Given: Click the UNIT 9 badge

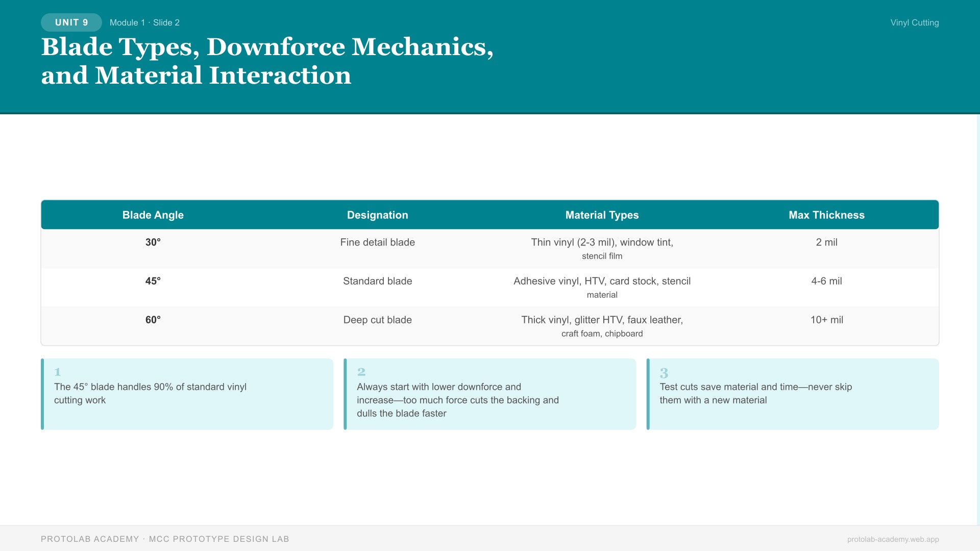Looking at the screenshot, I should [x=71, y=22].
